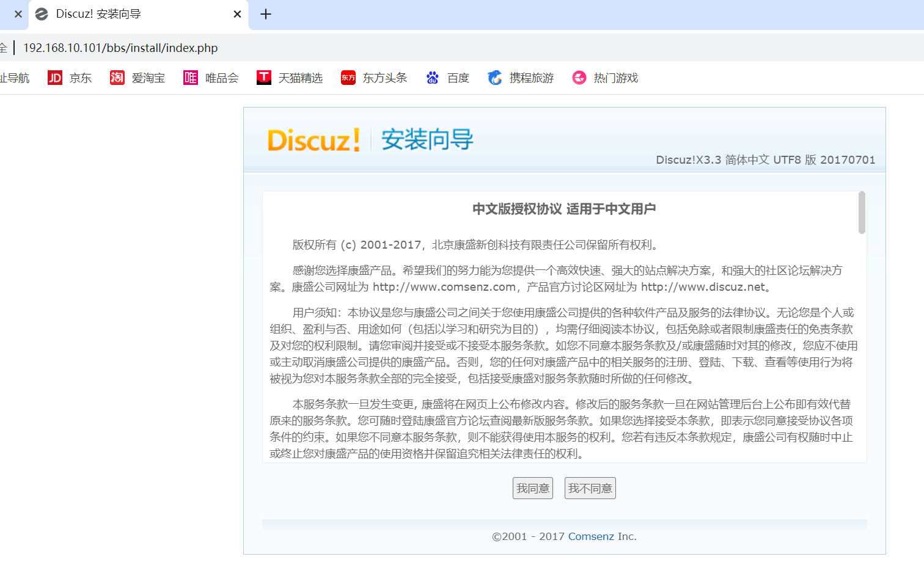The image size is (924, 562).
Task: Focus the address bar URL
Action: coord(120,48)
